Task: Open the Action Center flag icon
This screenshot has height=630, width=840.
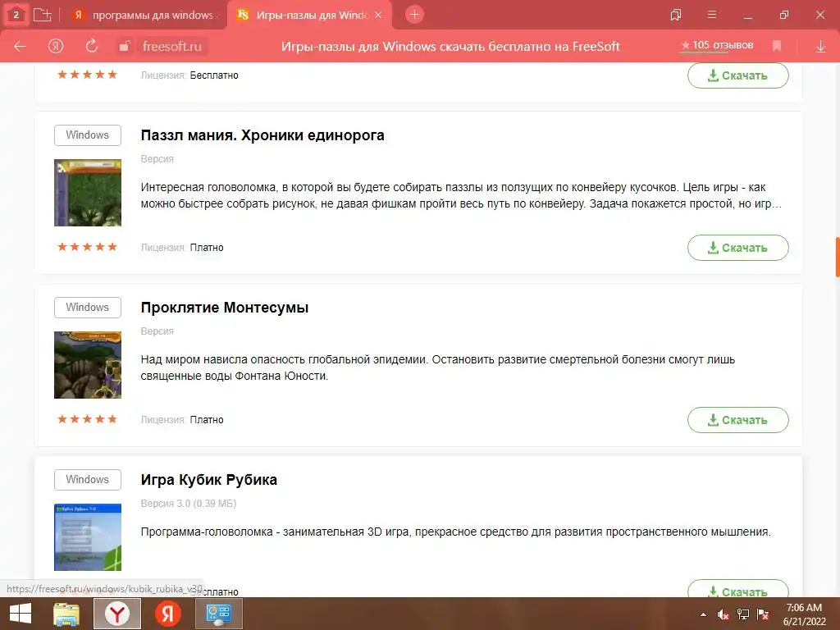Action: click(x=763, y=614)
